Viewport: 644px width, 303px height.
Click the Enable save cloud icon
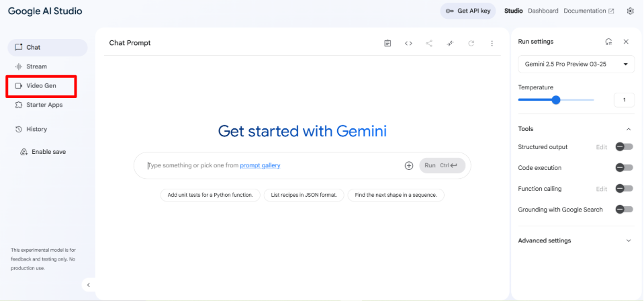pyautogui.click(x=24, y=152)
